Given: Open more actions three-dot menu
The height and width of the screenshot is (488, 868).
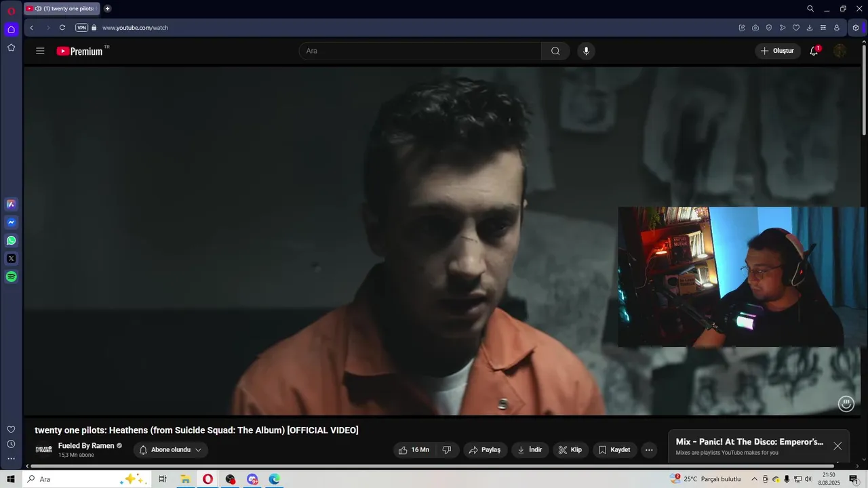Looking at the screenshot, I should pos(649,450).
